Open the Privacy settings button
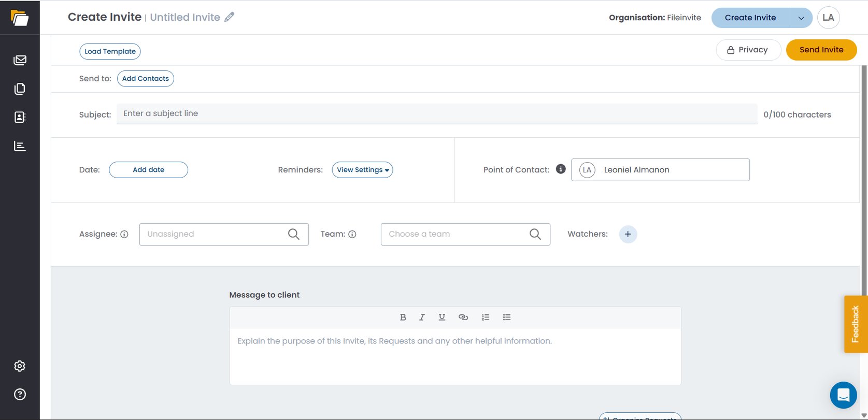 coord(748,50)
